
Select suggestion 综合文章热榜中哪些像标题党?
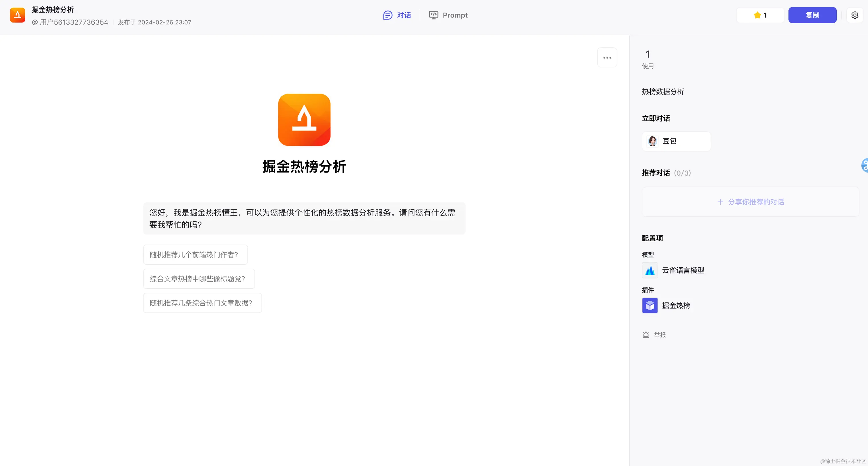pos(199,279)
